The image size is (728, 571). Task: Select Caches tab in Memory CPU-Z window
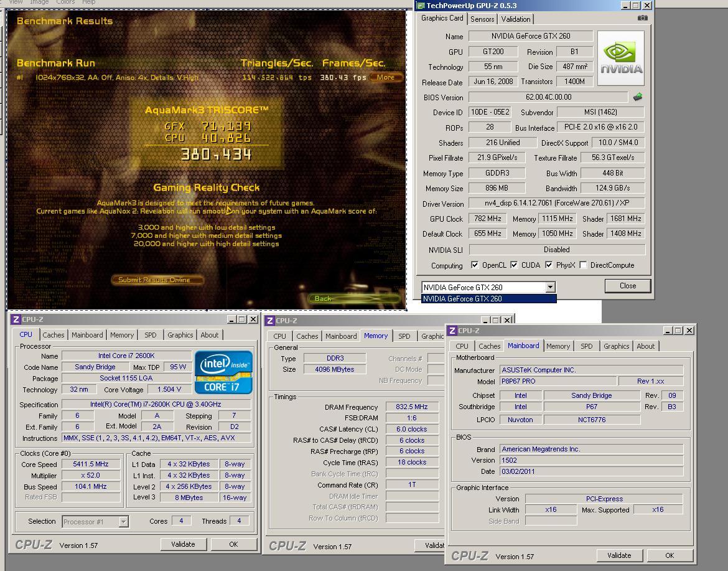[x=307, y=336]
